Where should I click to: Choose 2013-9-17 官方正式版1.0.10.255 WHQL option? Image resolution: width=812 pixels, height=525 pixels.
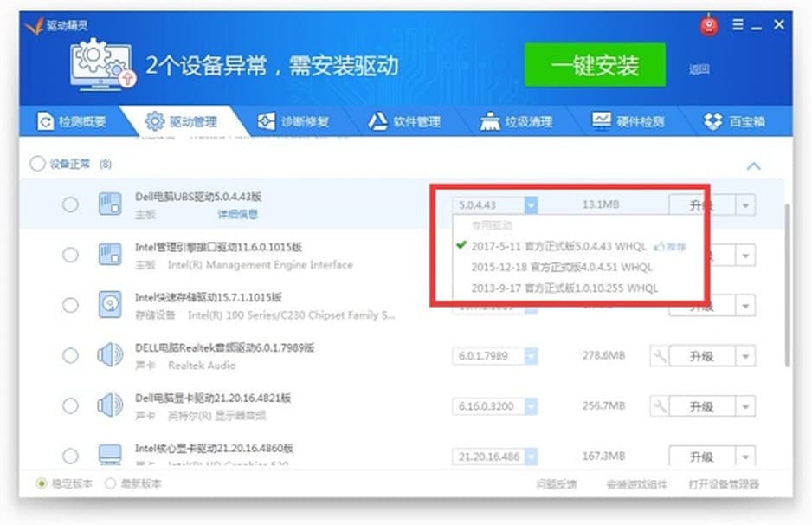click(x=564, y=288)
